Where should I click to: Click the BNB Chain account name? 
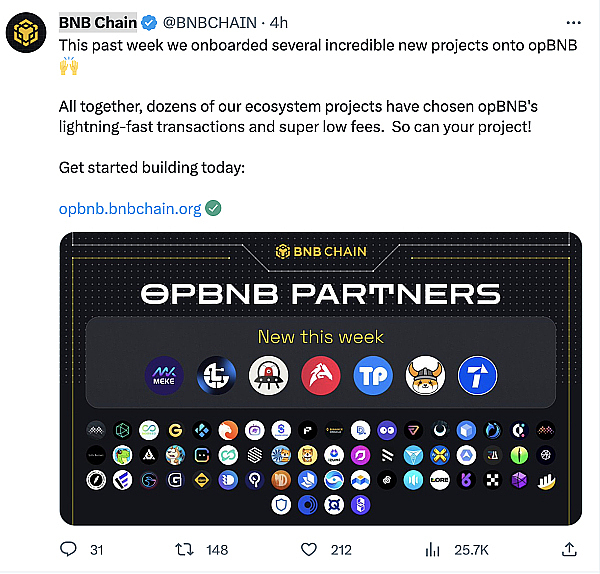[x=98, y=22]
